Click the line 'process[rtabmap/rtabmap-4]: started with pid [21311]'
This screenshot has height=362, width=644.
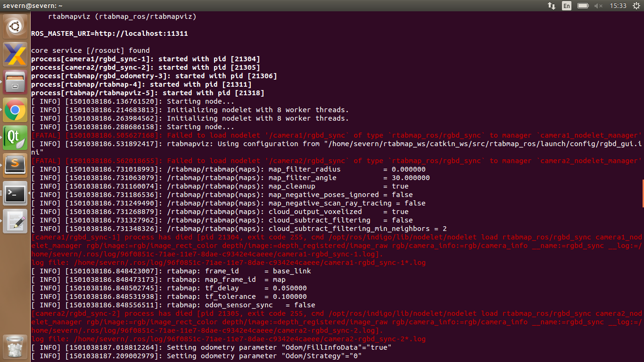tap(141, 84)
